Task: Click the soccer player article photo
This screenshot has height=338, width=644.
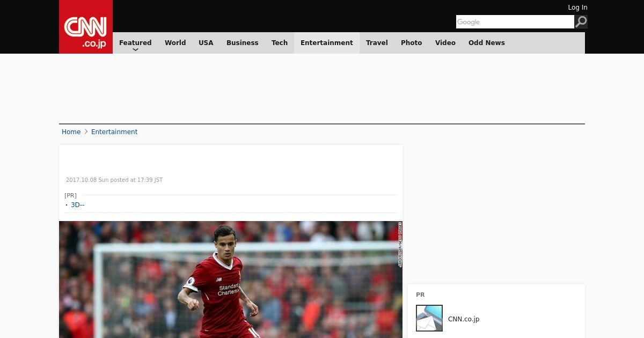Action: coord(231,280)
